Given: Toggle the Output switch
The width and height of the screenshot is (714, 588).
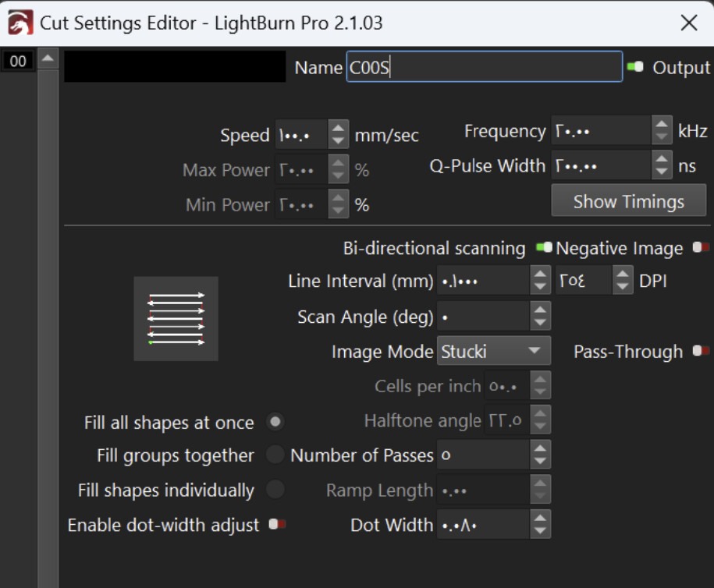Looking at the screenshot, I should click(x=635, y=67).
